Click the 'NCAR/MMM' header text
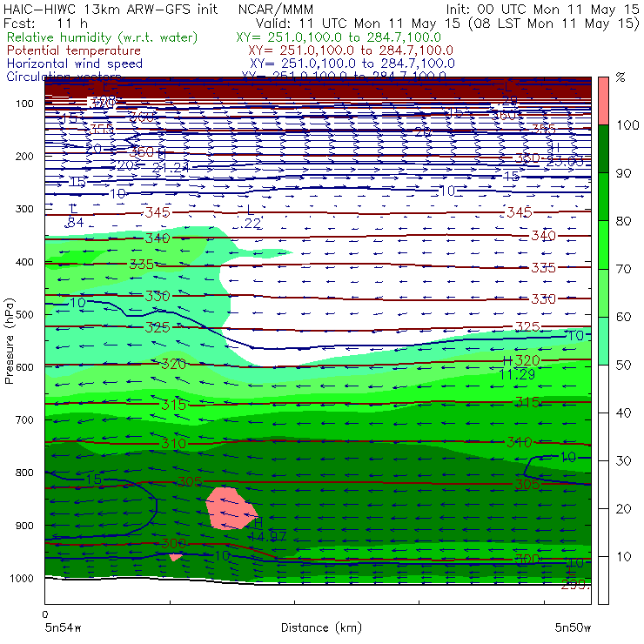 coord(276,9)
